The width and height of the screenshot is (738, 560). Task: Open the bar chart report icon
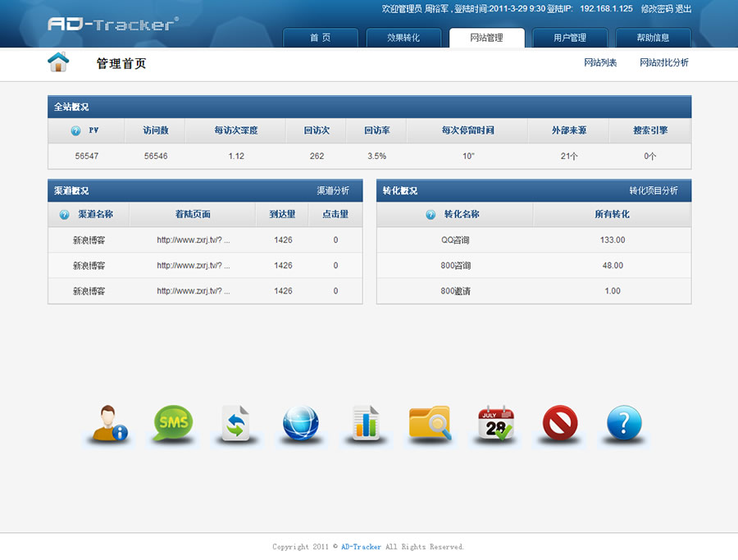pos(366,422)
